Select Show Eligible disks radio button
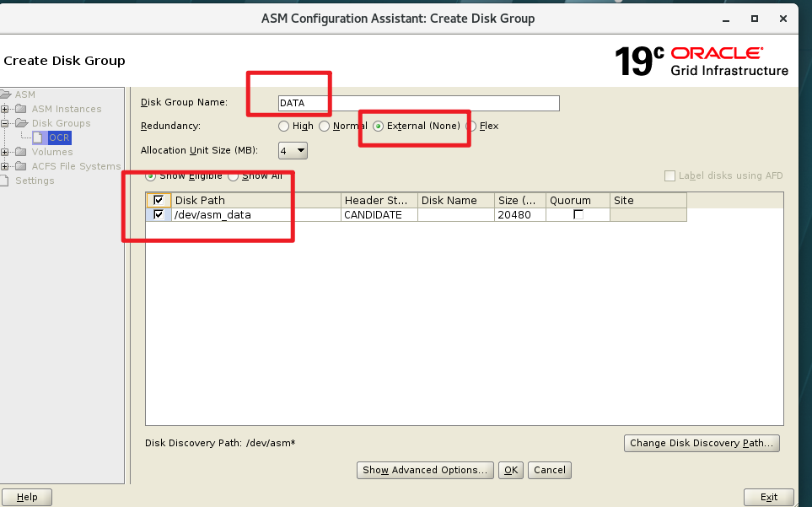The image size is (812, 507). click(x=150, y=176)
